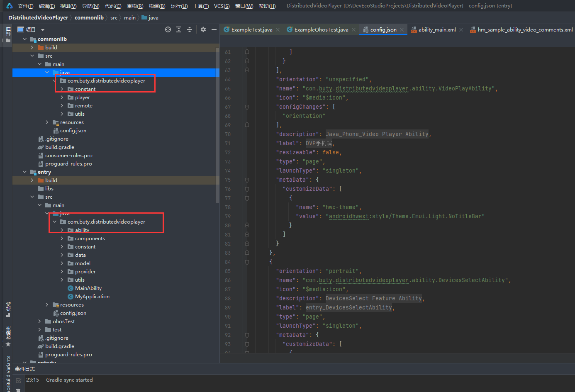Viewport: 575px width, 392px height.
Task: Open the MainAbility class
Action: pyautogui.click(x=88, y=288)
